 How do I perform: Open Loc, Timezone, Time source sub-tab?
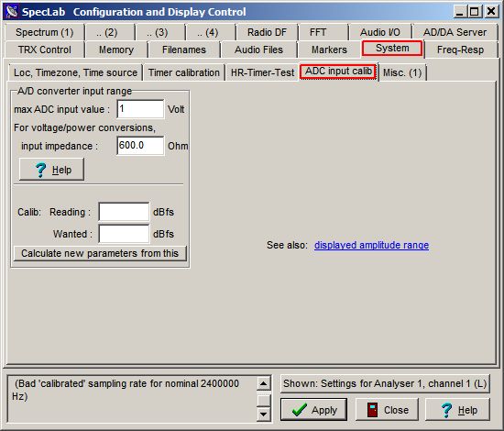pyautogui.click(x=75, y=72)
